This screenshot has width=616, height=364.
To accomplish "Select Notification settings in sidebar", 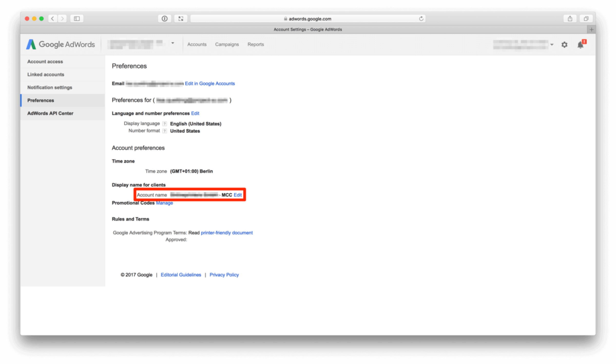I will tap(63, 88).
